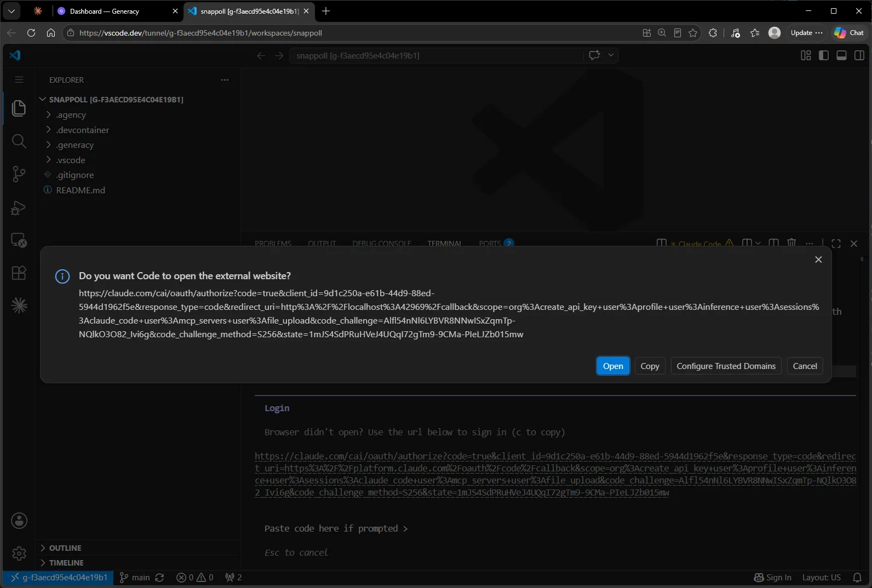
Task: Click forwarded ports status item
Action: [233, 578]
